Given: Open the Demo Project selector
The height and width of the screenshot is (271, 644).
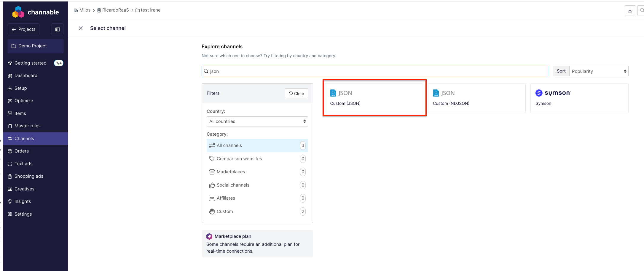Looking at the screenshot, I should [x=36, y=46].
